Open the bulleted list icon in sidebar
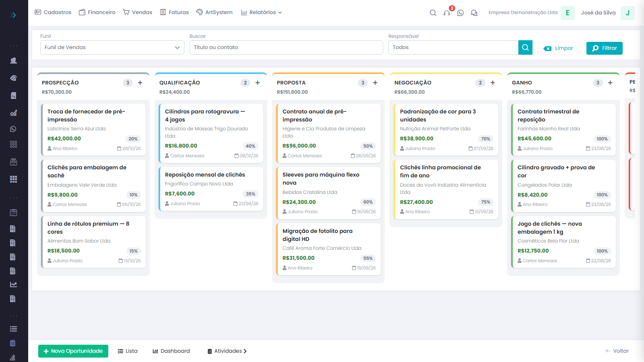Screen dimensions: 644x362 pos(13,329)
